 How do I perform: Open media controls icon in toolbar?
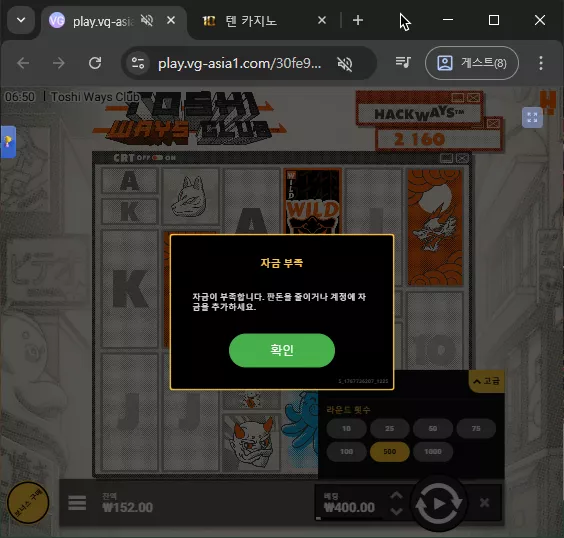point(403,63)
